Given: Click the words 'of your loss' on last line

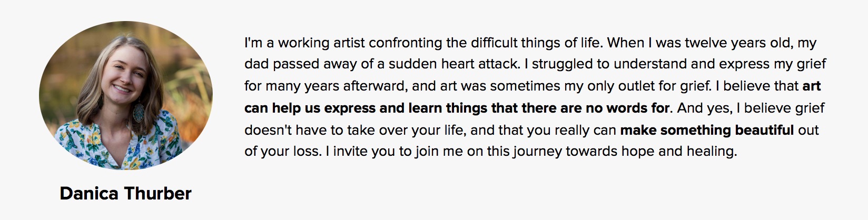Looking at the screenshot, I should point(281,152).
